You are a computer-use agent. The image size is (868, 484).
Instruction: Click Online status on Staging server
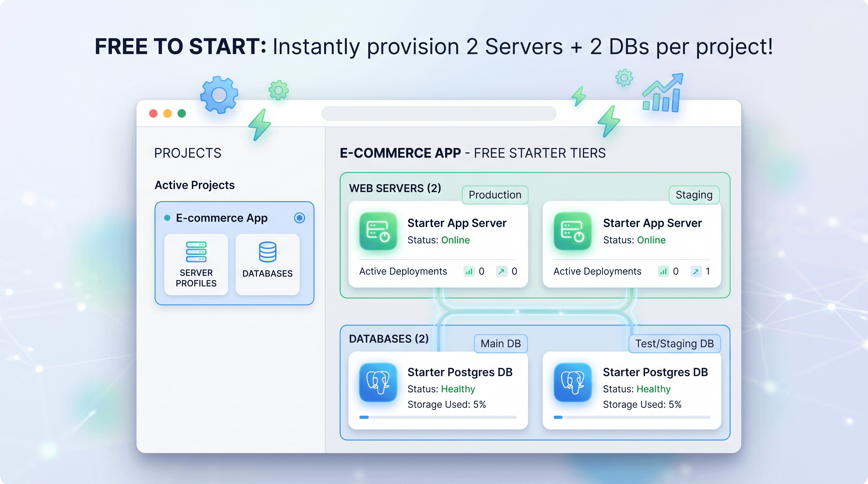pyautogui.click(x=651, y=240)
